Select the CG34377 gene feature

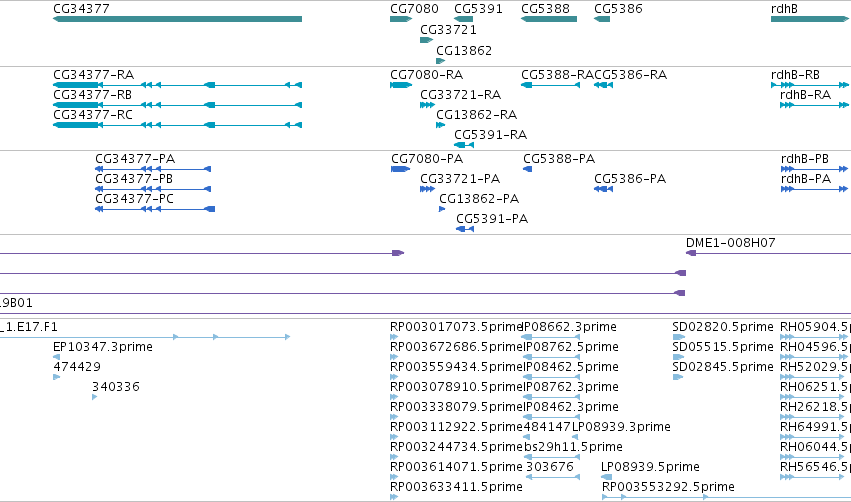(x=177, y=19)
